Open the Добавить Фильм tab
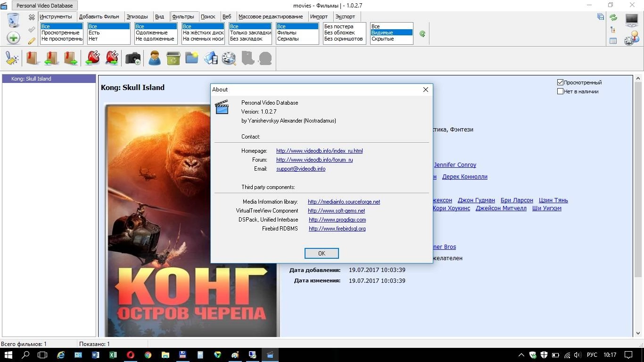Viewport: 644px width, 362px height. tap(99, 16)
